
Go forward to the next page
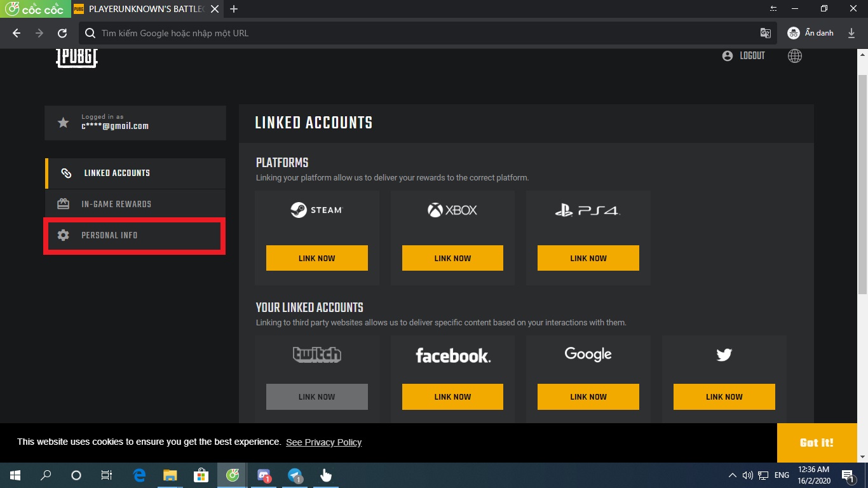[39, 33]
